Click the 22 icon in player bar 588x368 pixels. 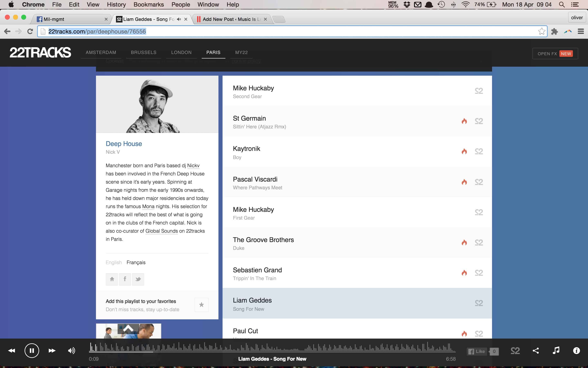[x=515, y=351]
